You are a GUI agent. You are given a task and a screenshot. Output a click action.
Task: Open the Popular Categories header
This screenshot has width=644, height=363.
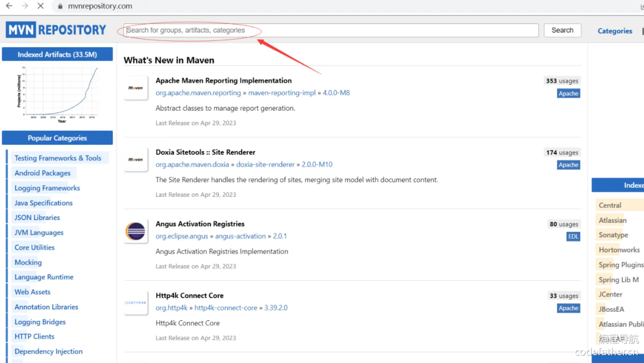point(57,138)
